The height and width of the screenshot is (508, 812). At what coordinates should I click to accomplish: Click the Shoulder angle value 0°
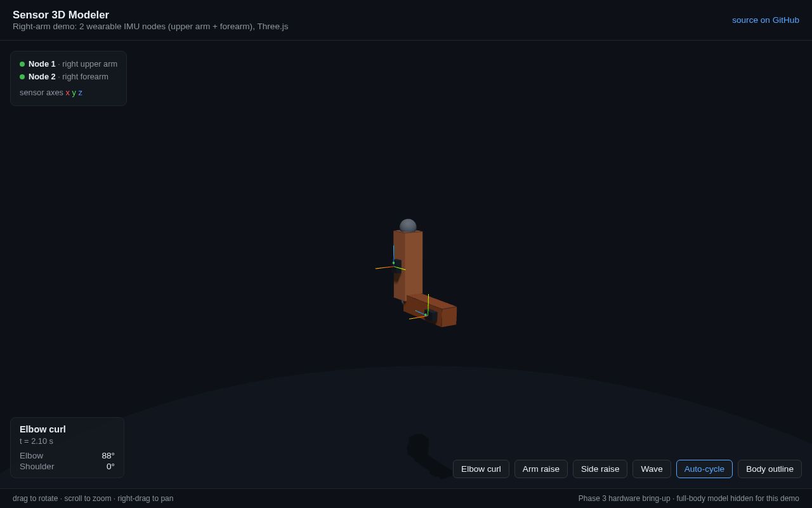pos(110,467)
